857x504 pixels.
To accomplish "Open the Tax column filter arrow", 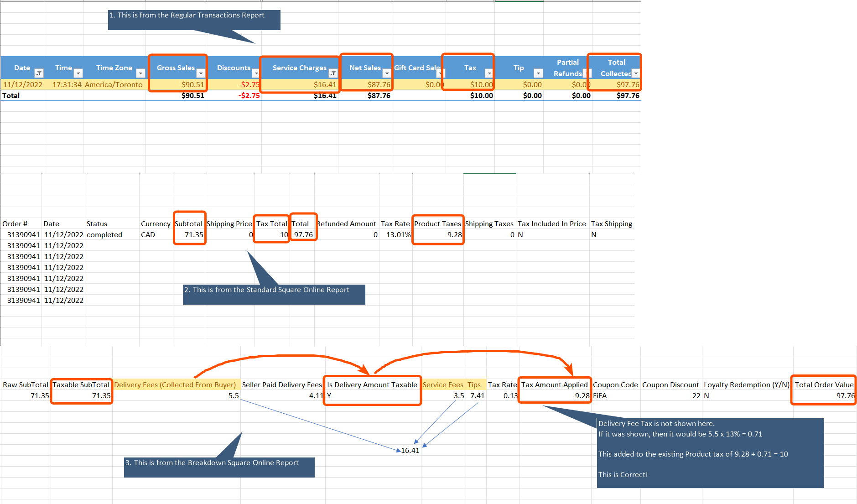I will pyautogui.click(x=489, y=73).
